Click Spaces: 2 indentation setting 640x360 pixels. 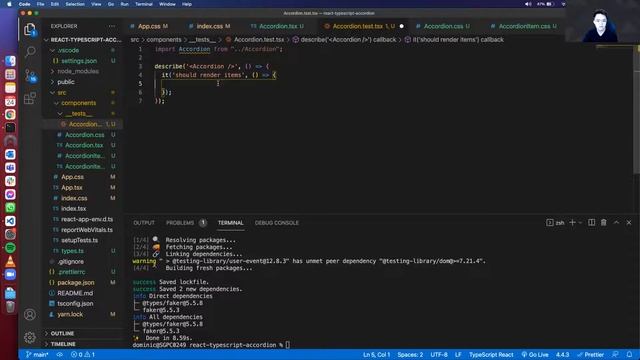click(410, 354)
